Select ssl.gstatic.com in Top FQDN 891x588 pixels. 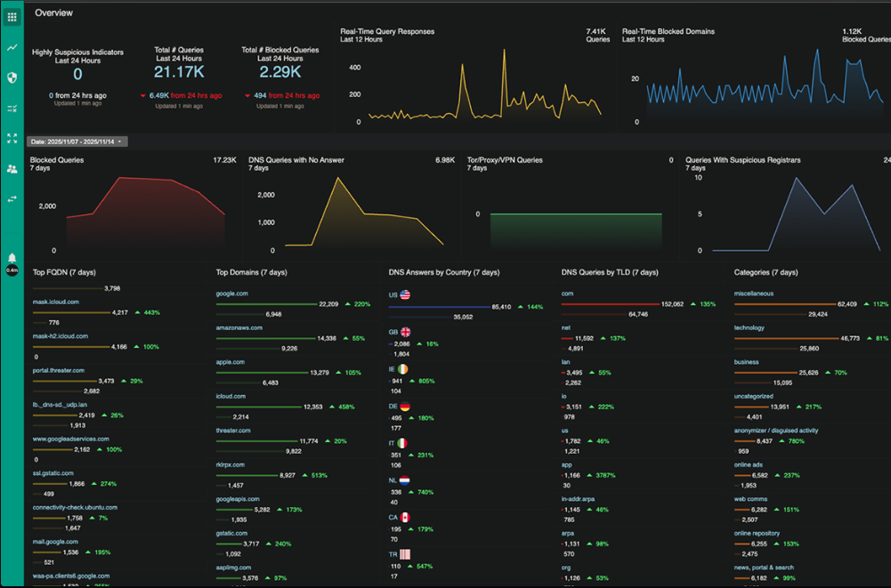[x=53, y=473]
